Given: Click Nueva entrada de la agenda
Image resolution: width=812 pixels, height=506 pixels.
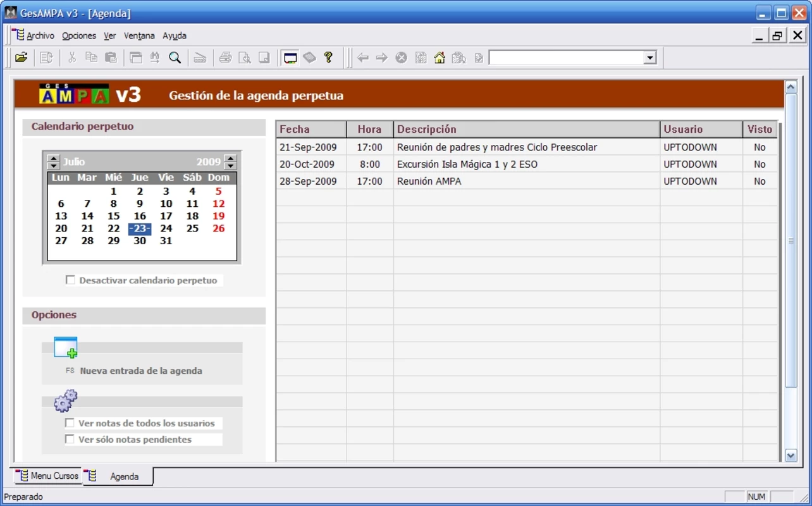Looking at the screenshot, I should (x=141, y=371).
